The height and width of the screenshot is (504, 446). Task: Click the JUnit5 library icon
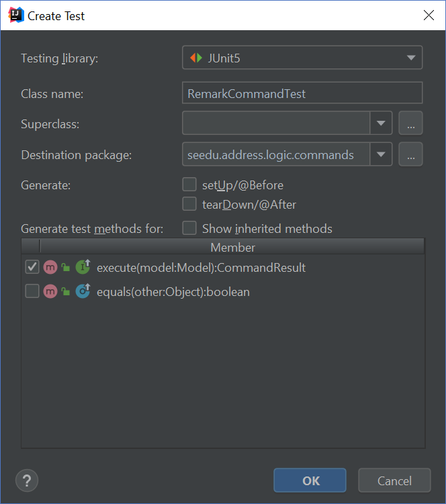[195, 58]
